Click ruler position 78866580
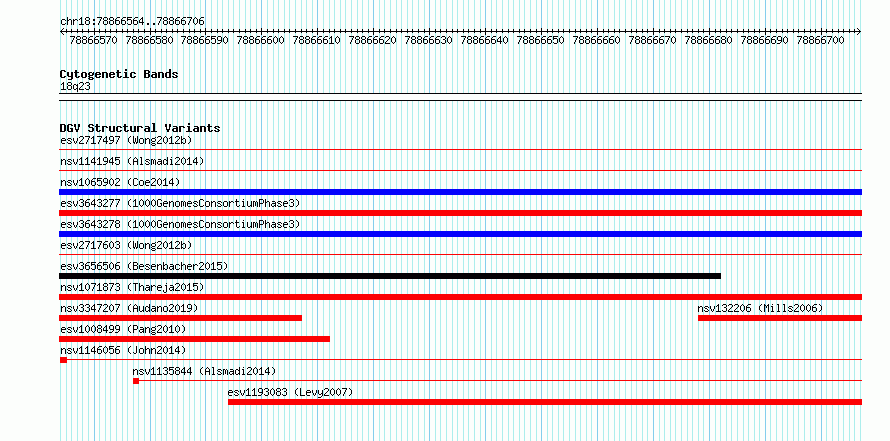 point(149,40)
